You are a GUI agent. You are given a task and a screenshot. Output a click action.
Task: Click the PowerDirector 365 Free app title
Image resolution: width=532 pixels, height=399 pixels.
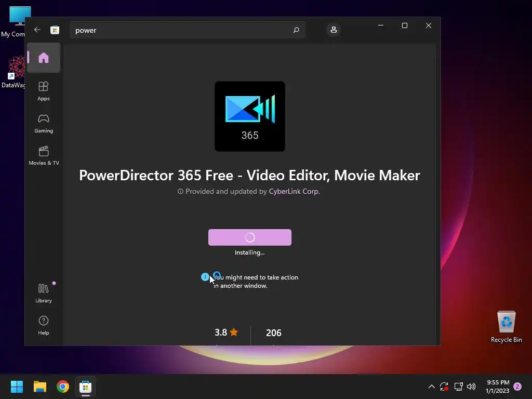tap(249, 176)
